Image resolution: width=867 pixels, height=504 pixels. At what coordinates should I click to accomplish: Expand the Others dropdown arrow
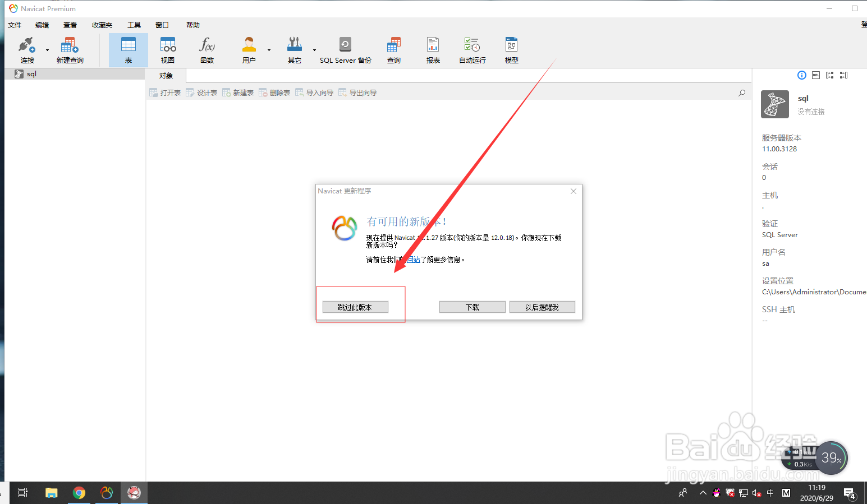coord(314,50)
